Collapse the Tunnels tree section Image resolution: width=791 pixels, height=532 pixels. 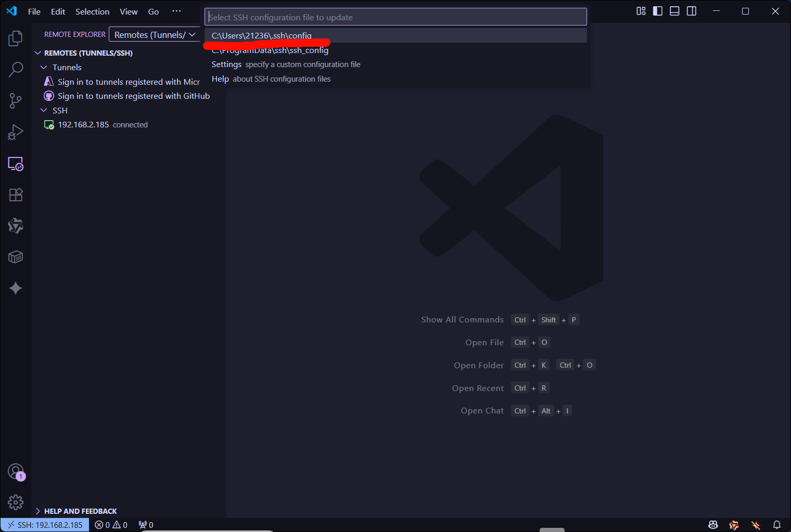[x=44, y=68]
